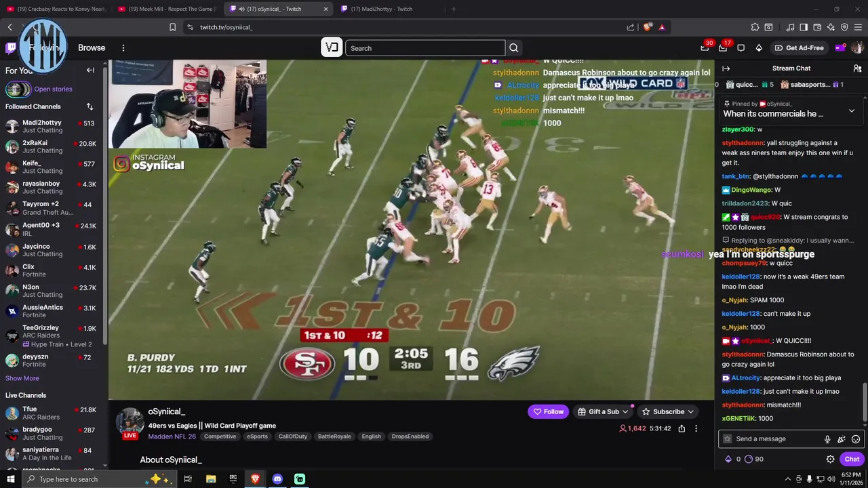Open stories link in sidebar
The image size is (868, 488).
tap(53, 89)
